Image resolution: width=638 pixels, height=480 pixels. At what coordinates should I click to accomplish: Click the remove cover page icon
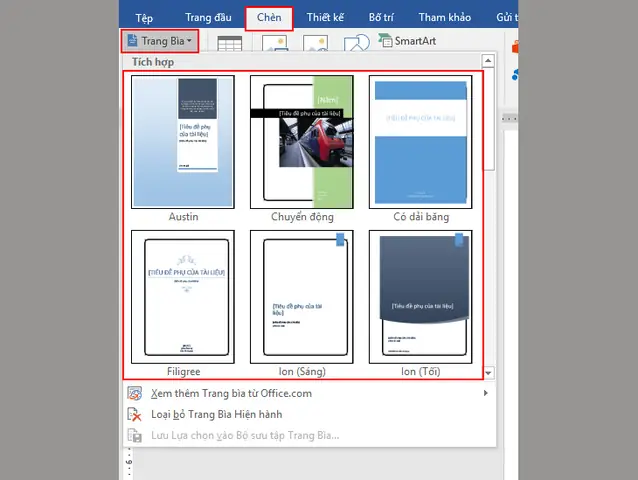(135, 414)
